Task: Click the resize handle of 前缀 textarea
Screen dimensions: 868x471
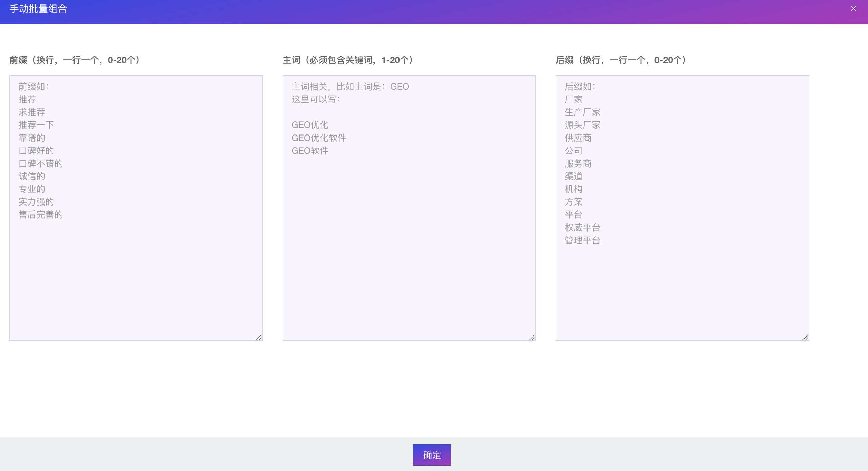Action: point(259,337)
